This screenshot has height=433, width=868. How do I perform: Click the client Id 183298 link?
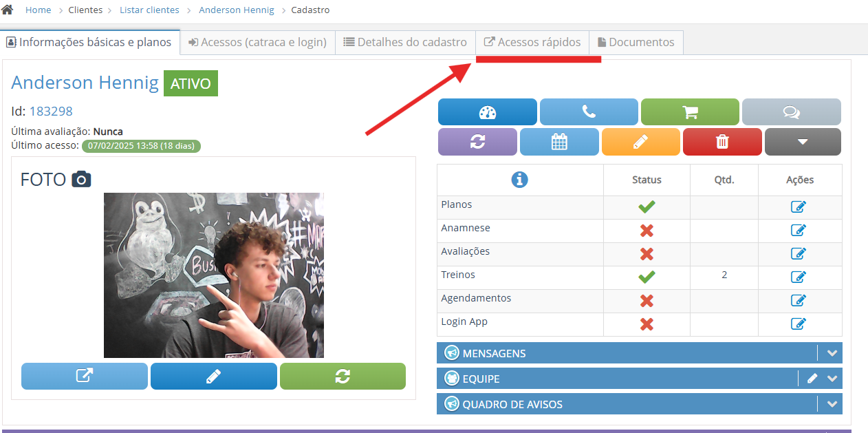tap(51, 112)
